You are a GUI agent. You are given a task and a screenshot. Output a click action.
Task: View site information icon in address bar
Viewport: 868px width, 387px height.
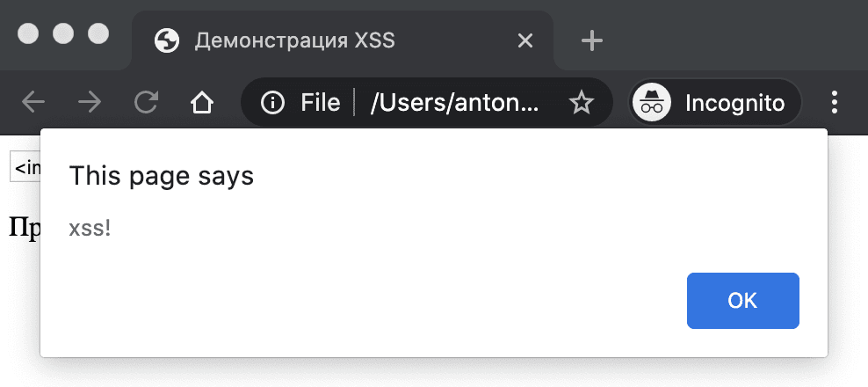coord(273,103)
